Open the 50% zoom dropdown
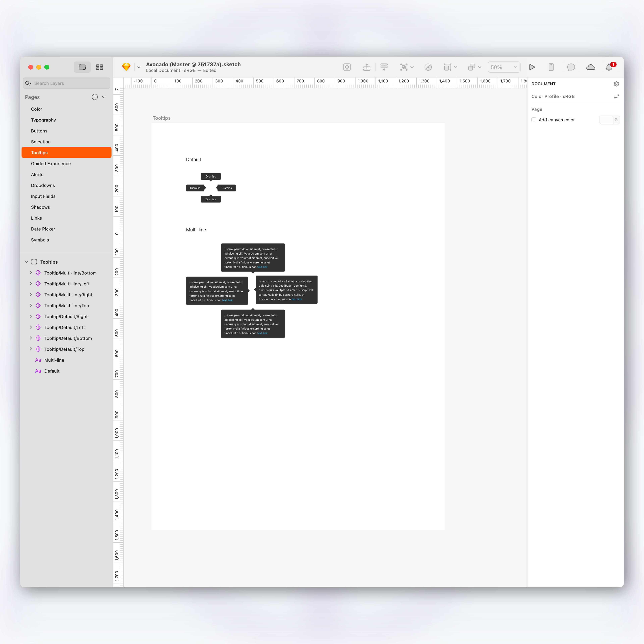 click(504, 67)
